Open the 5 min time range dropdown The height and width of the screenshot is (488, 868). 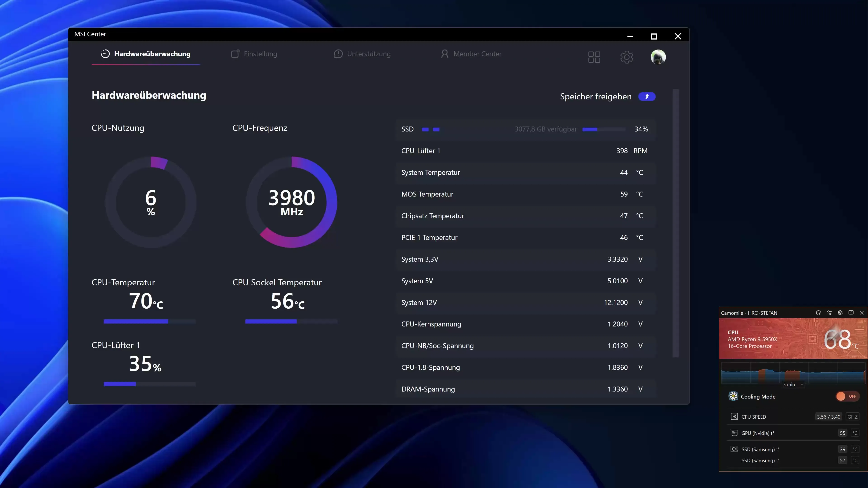click(793, 384)
